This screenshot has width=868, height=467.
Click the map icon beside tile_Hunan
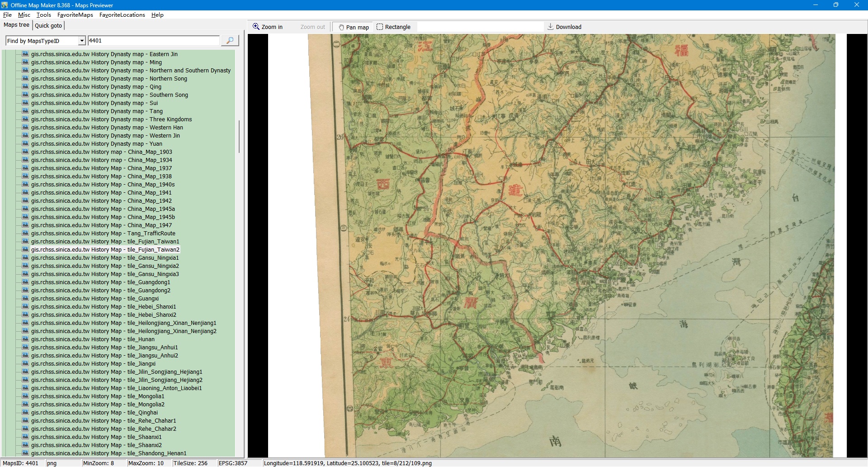click(25, 339)
